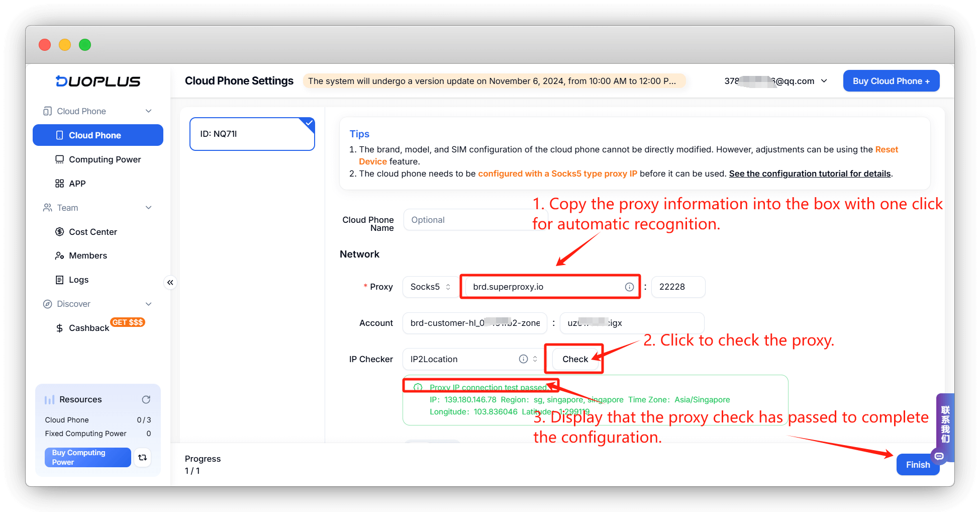
Task: Click the Cashback dollar icon
Action: [59, 328]
